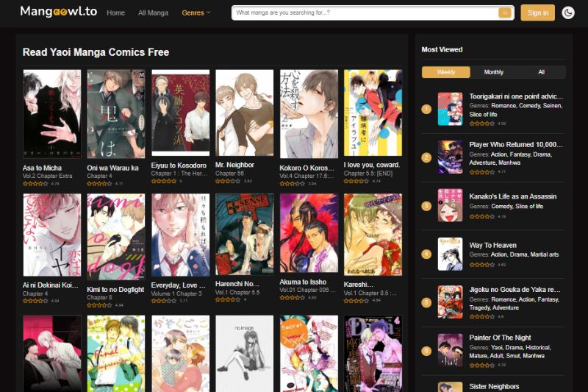
Task: Open Asa to Micha Vol.2 Chapter Extra
Action: (47, 176)
